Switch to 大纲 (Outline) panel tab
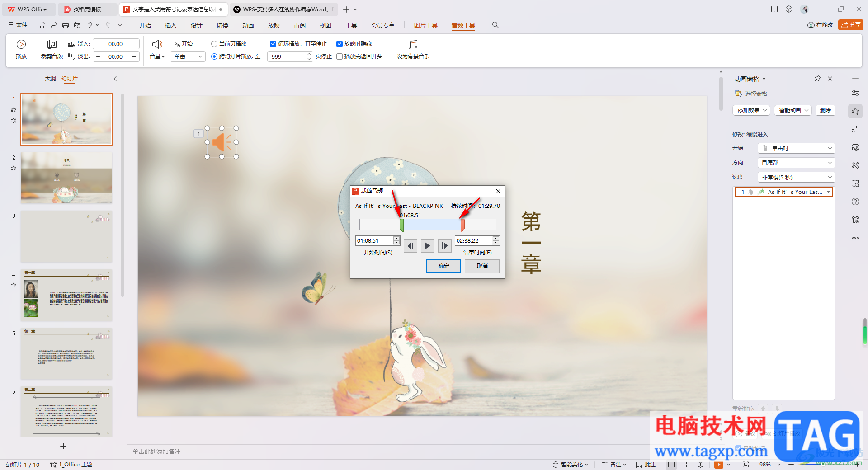This screenshot has height=470, width=868. [50, 79]
